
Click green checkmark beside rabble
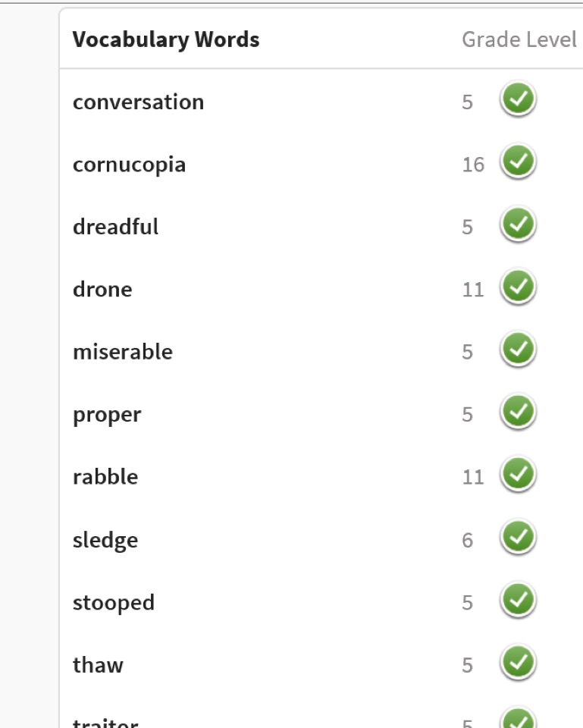point(518,475)
